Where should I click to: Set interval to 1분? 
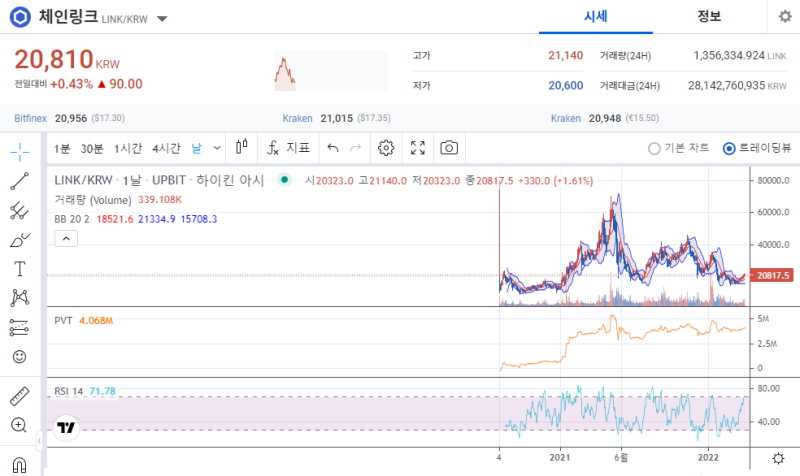point(62,148)
